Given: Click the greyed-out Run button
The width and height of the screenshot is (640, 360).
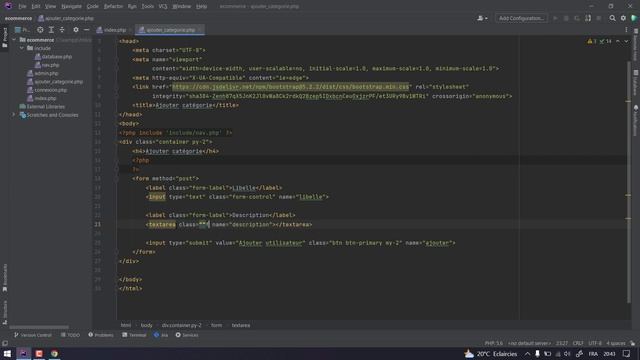Looking at the screenshot, I should (555, 18).
